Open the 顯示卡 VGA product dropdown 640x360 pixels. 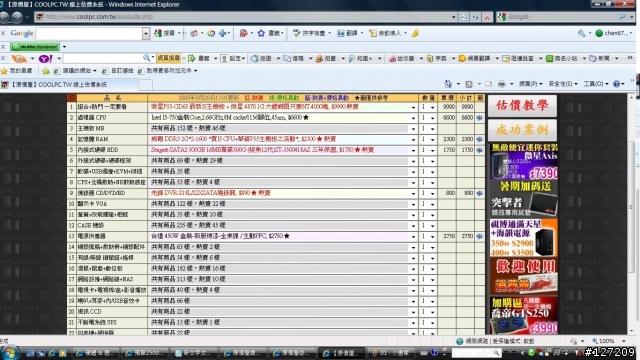click(413, 204)
